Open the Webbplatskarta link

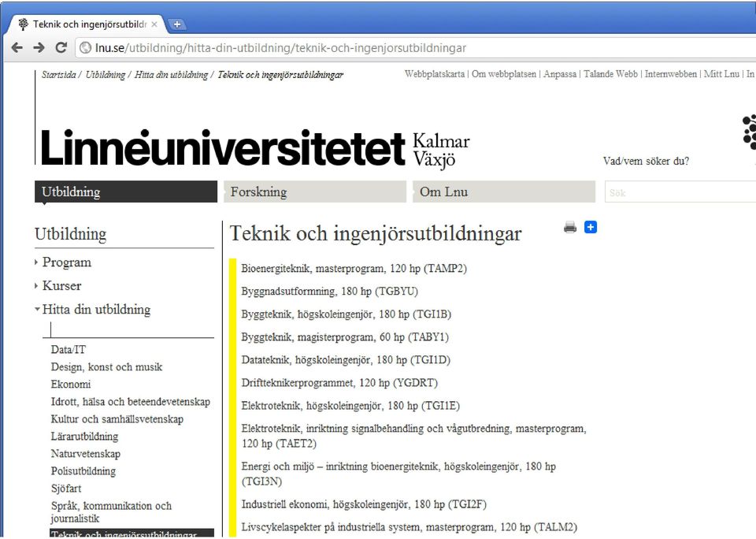click(435, 74)
